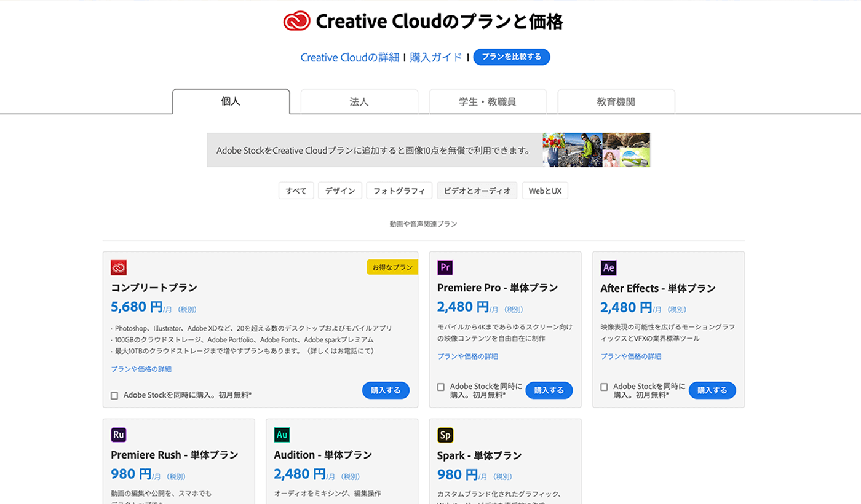Click the 980 円 price under Spark

(x=458, y=474)
